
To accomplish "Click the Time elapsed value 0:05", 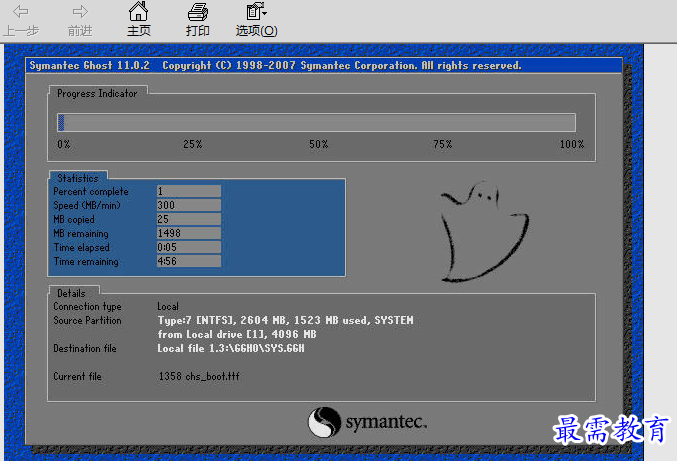I will (189, 247).
